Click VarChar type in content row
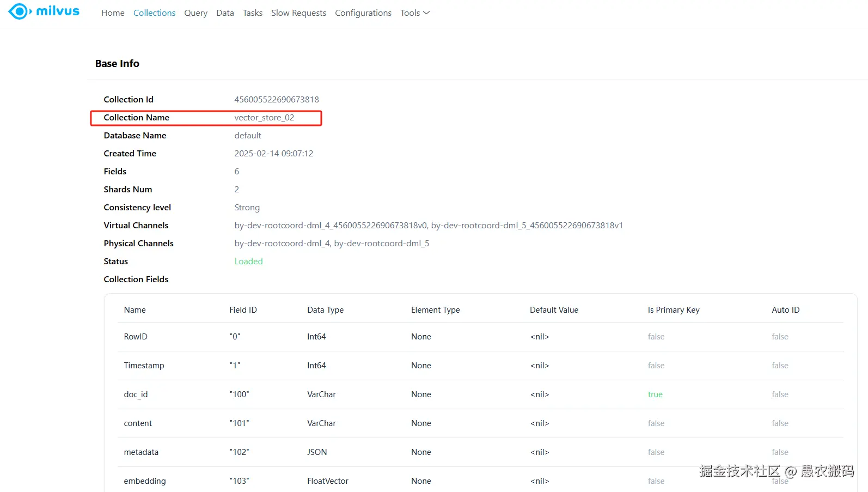The image size is (868, 492). 321,423
